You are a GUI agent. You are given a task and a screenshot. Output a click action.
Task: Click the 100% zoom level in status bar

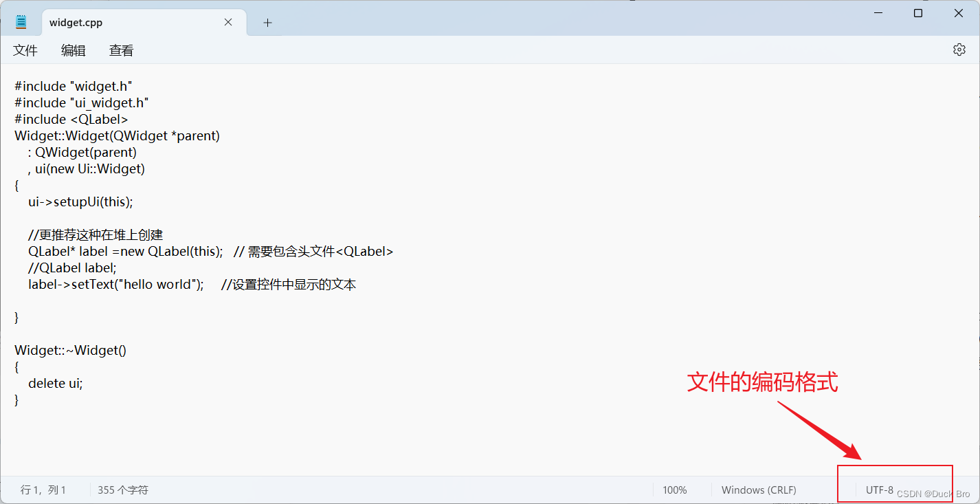pos(675,490)
